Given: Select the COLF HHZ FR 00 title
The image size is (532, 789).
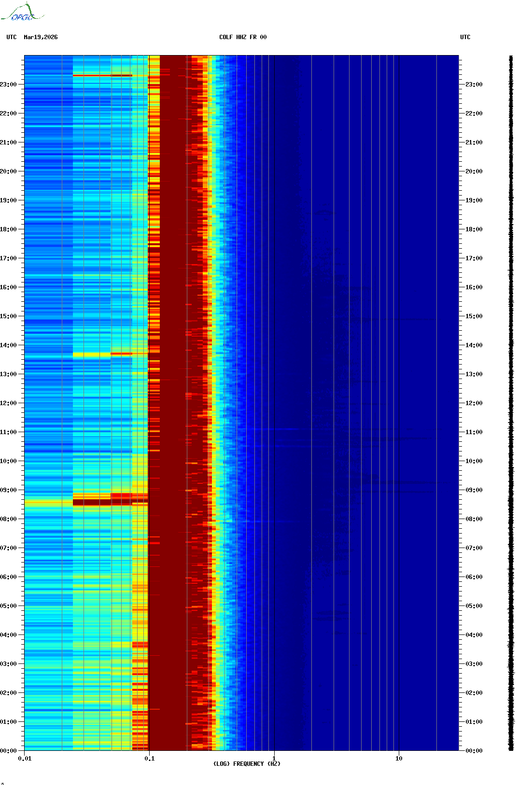Looking at the screenshot, I should click(x=242, y=37).
